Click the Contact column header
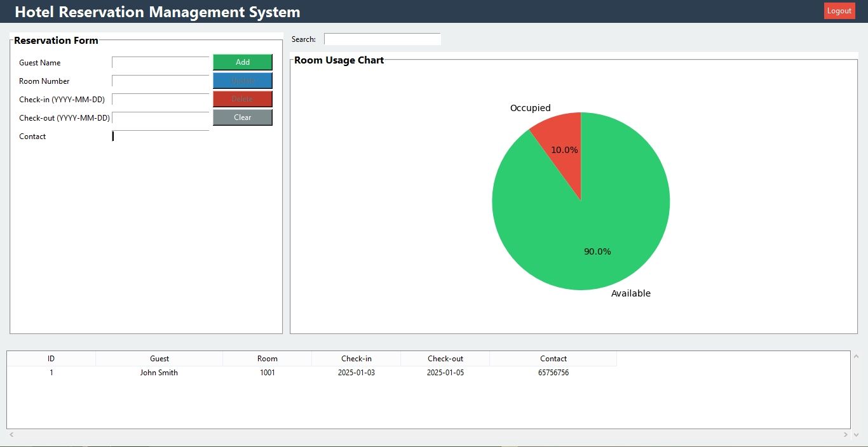 (553, 359)
